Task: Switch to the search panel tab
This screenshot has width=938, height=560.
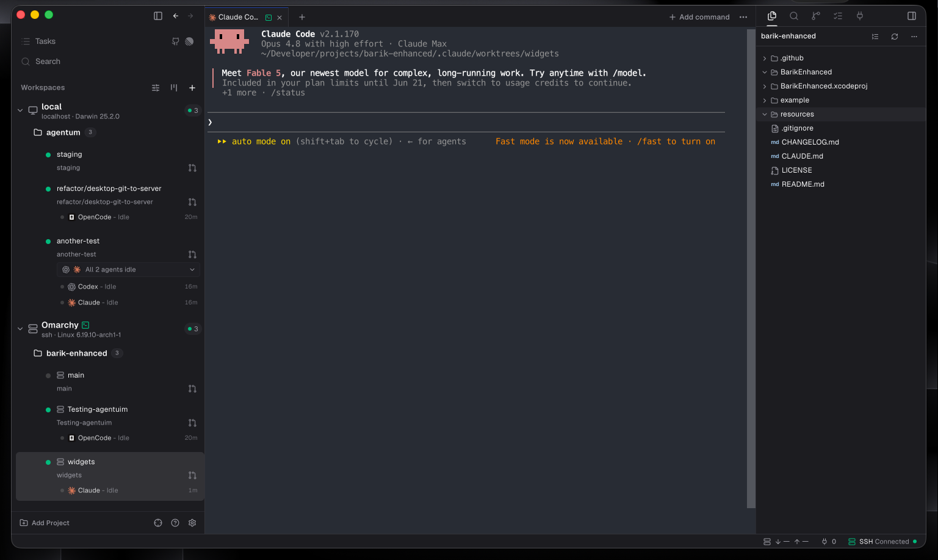Action: (x=794, y=16)
